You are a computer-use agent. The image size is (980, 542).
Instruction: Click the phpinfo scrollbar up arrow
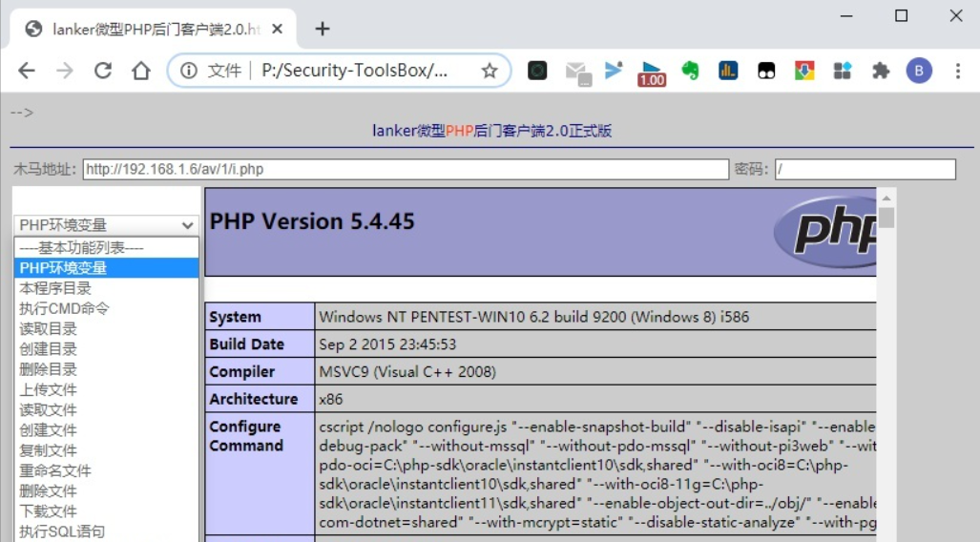point(886,198)
